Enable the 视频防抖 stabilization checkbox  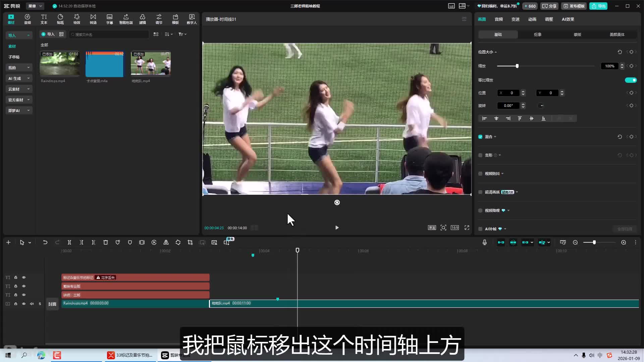(x=480, y=174)
